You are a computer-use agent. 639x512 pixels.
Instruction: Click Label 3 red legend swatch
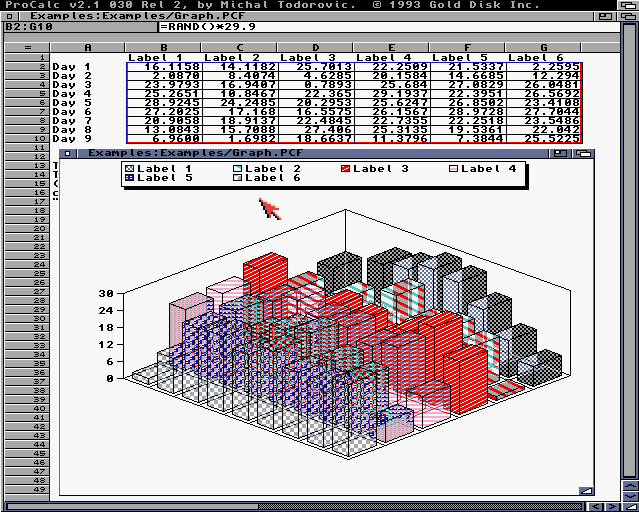pyautogui.click(x=346, y=169)
